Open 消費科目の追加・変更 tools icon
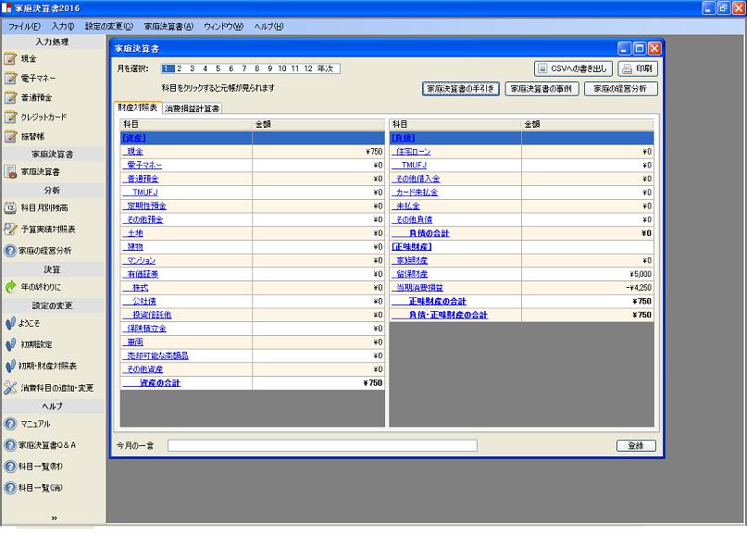The width and height of the screenshot is (747, 560). pos(11,388)
